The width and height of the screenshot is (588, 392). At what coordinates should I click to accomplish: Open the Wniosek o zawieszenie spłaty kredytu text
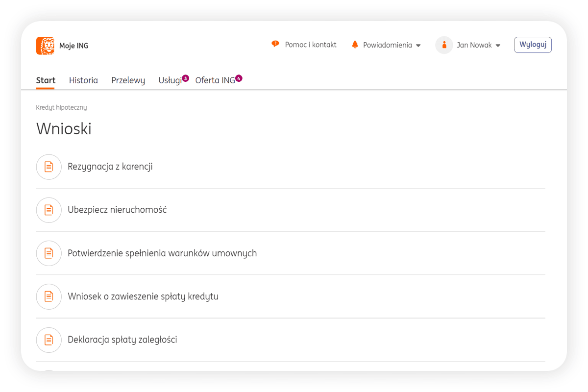pos(143,296)
